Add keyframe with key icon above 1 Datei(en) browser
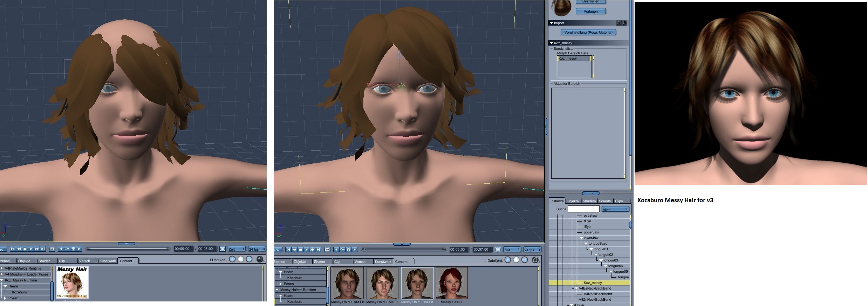Image resolution: width=868 pixels, height=306 pixels. (x=67, y=249)
